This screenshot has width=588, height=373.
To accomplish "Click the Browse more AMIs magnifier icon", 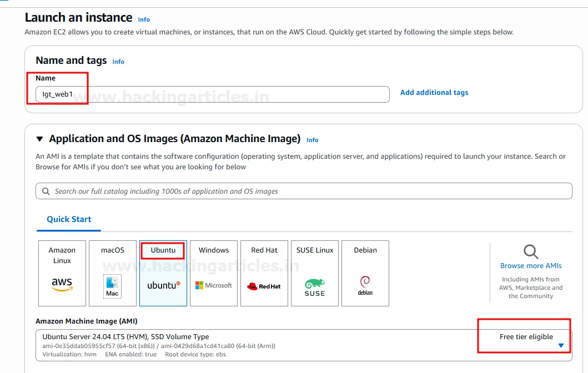I will [531, 252].
